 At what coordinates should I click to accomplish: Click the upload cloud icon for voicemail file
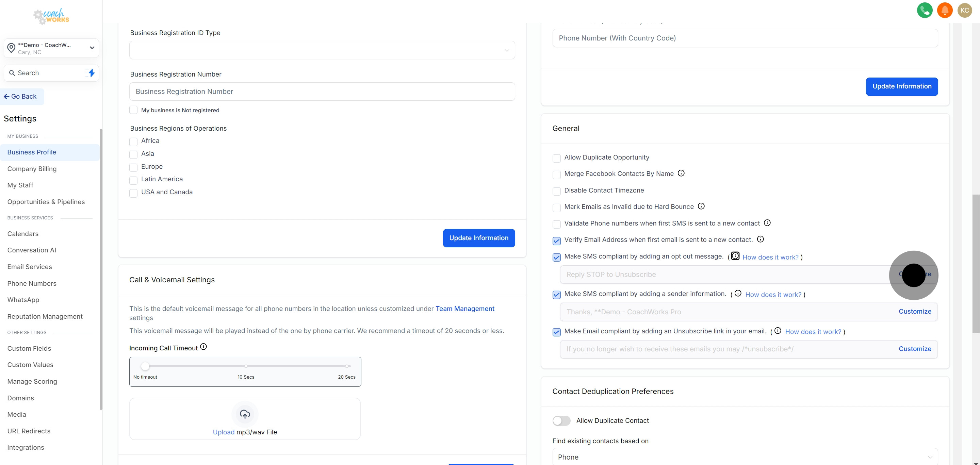245,414
